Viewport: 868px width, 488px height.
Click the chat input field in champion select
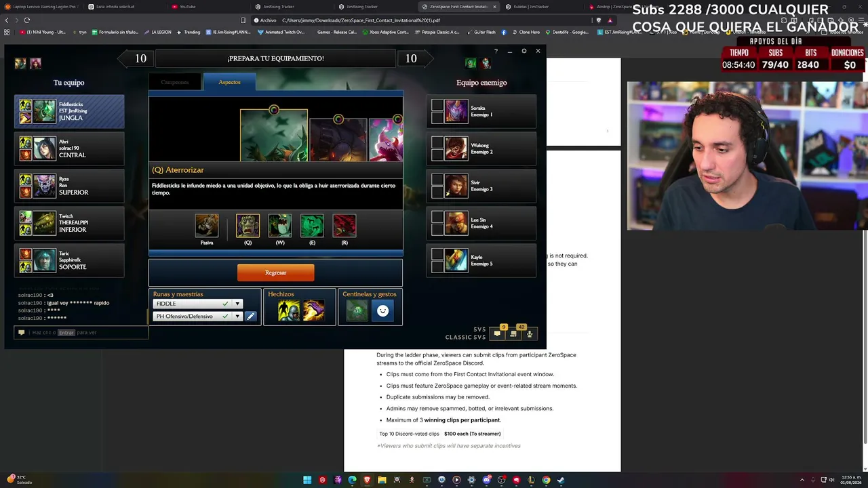(x=81, y=333)
